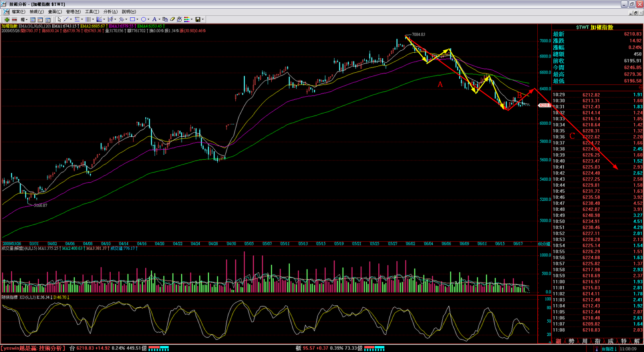Select the circle shape tool
The image size is (644, 352).
(x=144, y=19)
